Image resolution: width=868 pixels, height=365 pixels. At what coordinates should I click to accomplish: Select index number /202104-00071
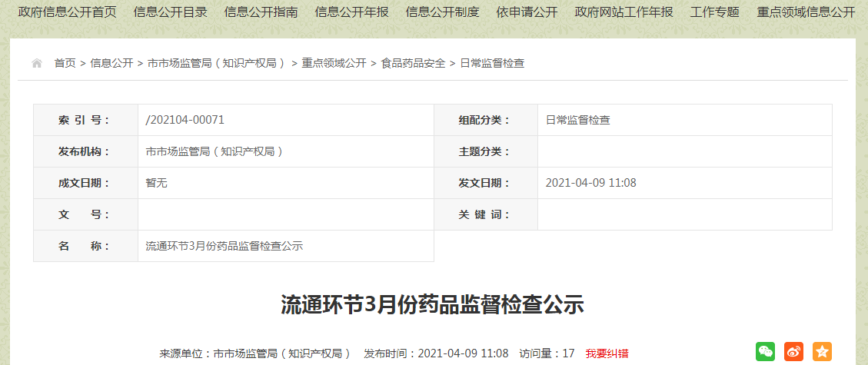pos(185,120)
